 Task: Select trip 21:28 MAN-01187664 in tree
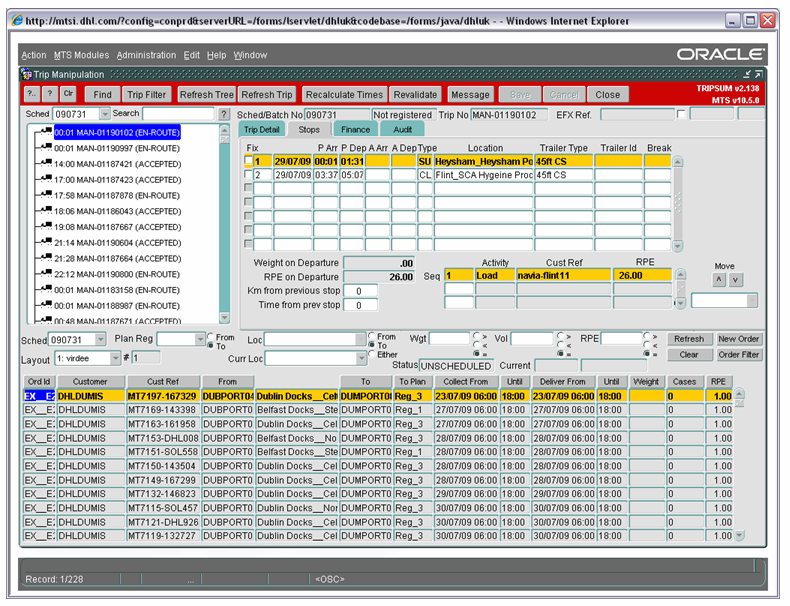point(117,258)
